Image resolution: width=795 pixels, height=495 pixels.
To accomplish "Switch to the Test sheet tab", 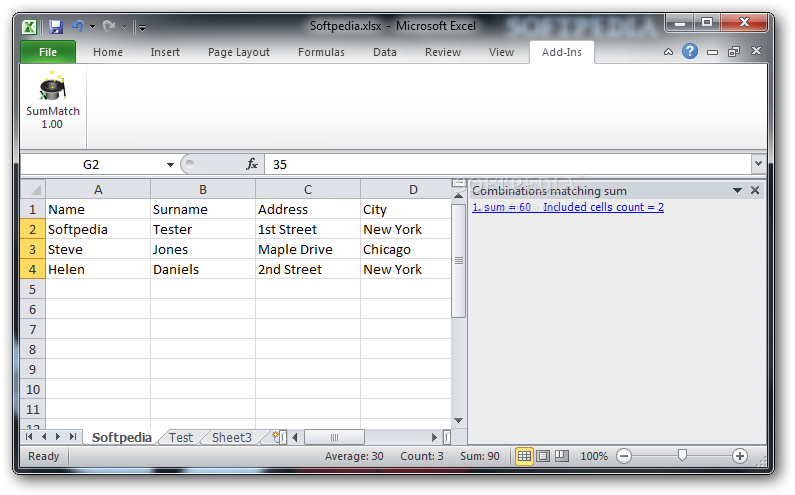I will (x=181, y=437).
